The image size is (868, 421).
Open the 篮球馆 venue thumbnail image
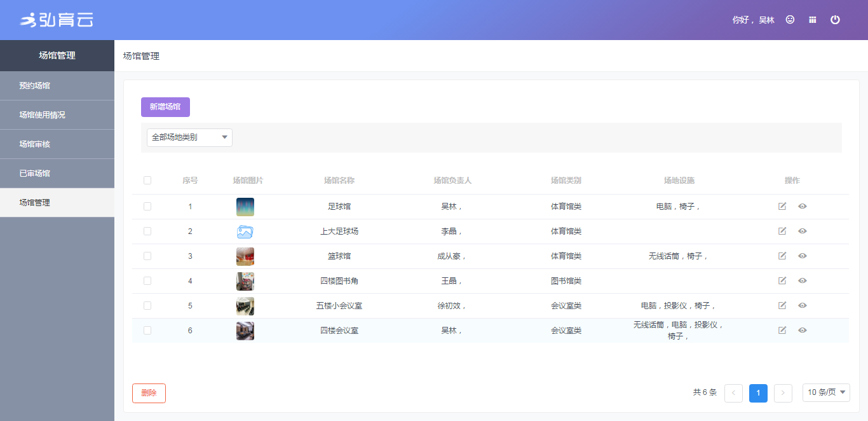[245, 256]
